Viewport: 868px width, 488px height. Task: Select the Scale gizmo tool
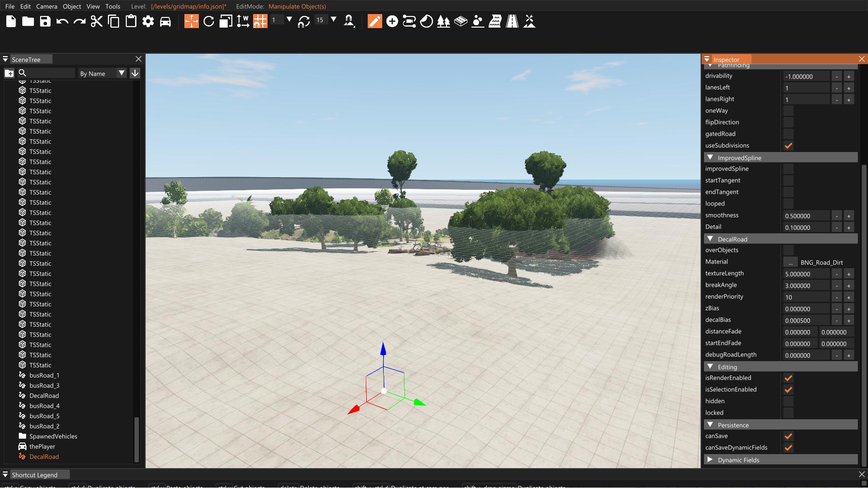226,21
